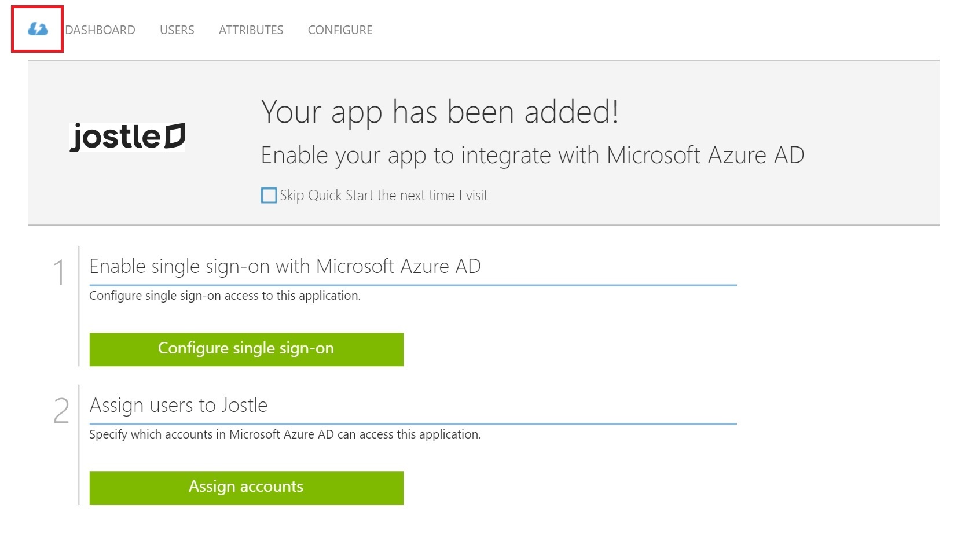The width and height of the screenshot is (961, 560).
Task: Select the CONFIGURE tab
Action: (x=340, y=30)
